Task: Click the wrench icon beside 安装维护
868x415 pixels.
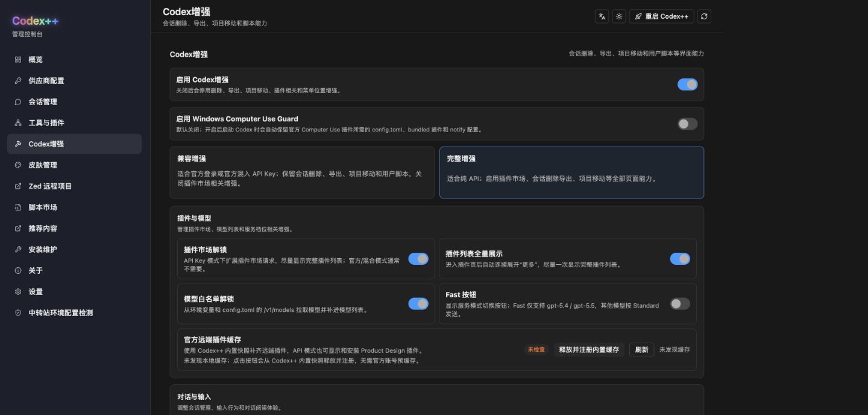Action: [18, 250]
